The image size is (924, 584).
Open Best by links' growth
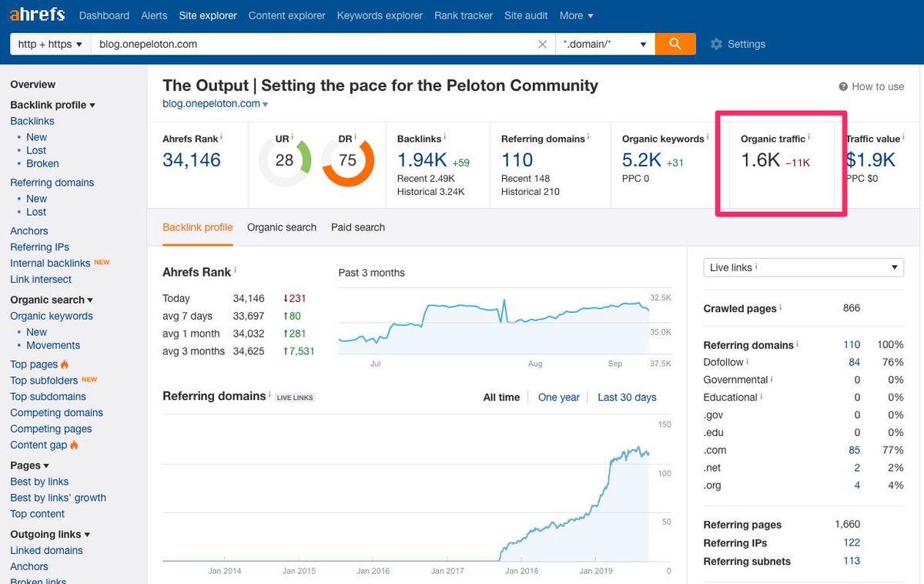58,498
